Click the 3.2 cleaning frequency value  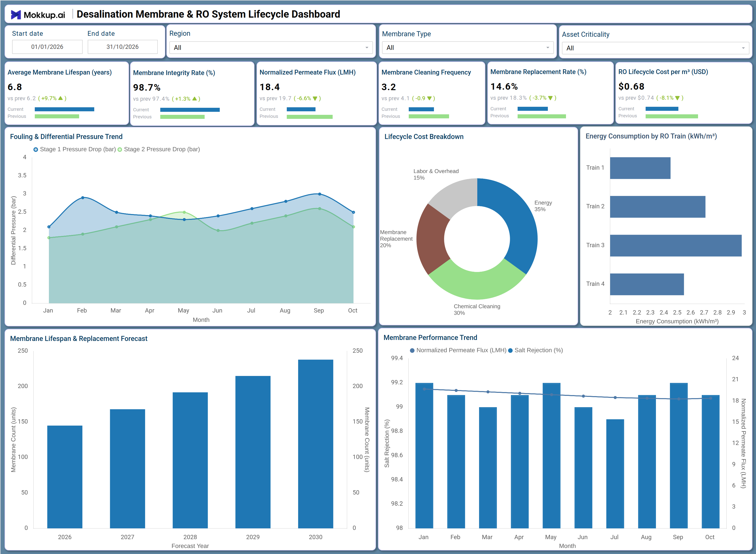(389, 87)
